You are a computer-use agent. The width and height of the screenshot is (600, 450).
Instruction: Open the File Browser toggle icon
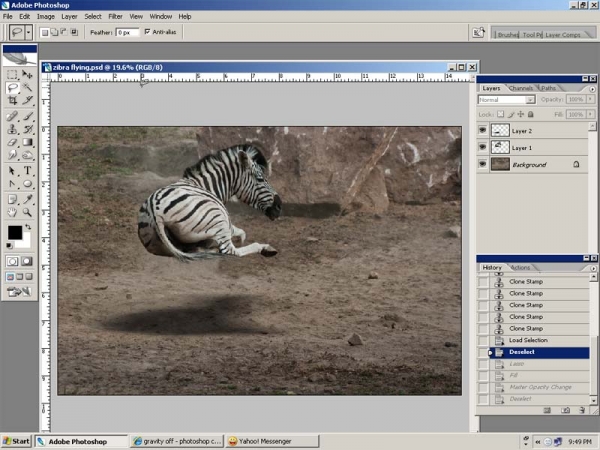pyautogui.click(x=478, y=33)
